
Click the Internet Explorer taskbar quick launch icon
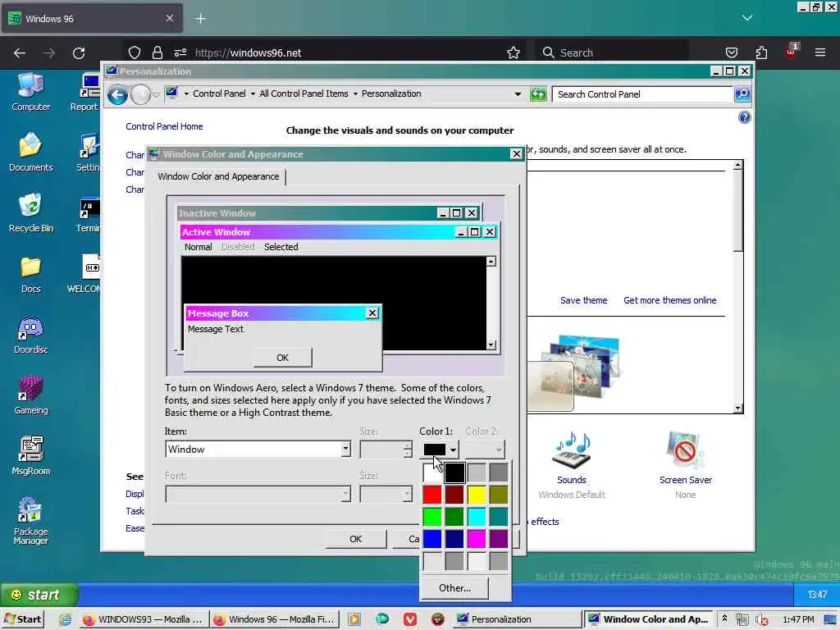pyautogui.click(x=65, y=619)
